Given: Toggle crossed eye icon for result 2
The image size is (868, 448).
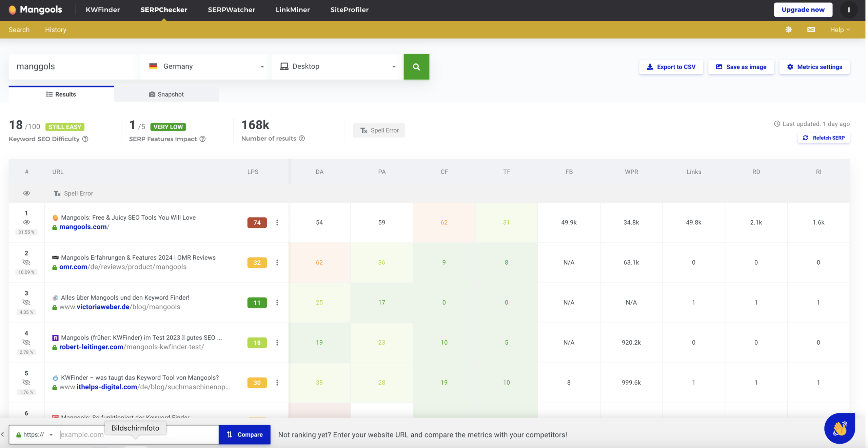Looking at the screenshot, I should (26, 262).
